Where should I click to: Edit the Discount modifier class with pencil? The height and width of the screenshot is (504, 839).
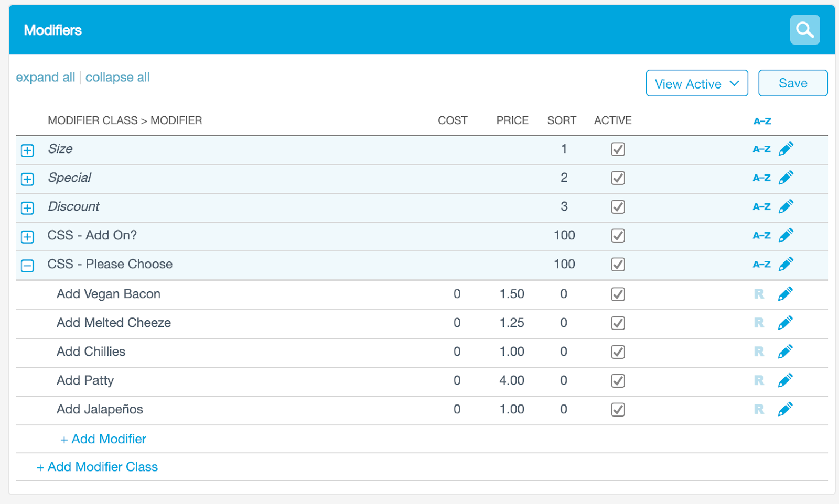[786, 207]
